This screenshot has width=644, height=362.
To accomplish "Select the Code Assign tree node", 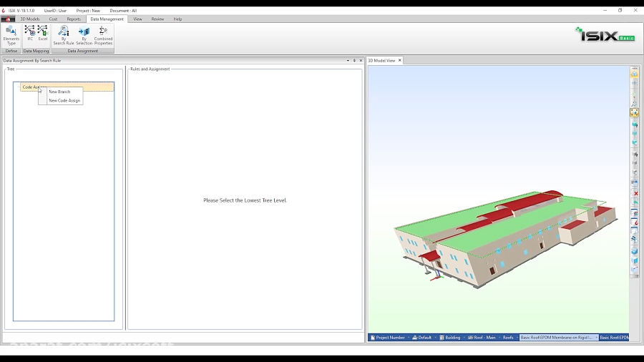I will 33,87.
